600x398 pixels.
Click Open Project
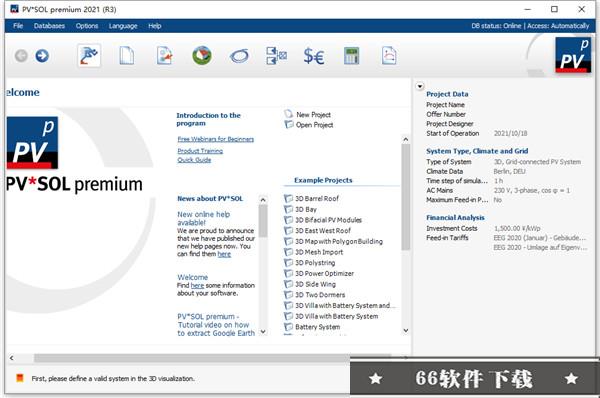[x=314, y=125]
